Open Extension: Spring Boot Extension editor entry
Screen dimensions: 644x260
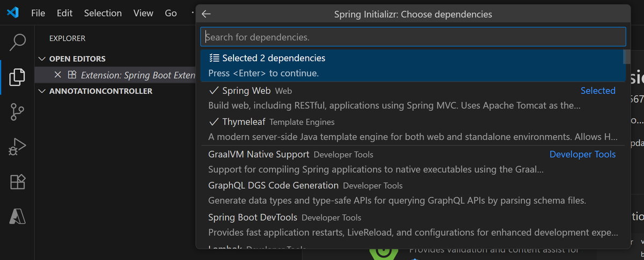(115, 75)
